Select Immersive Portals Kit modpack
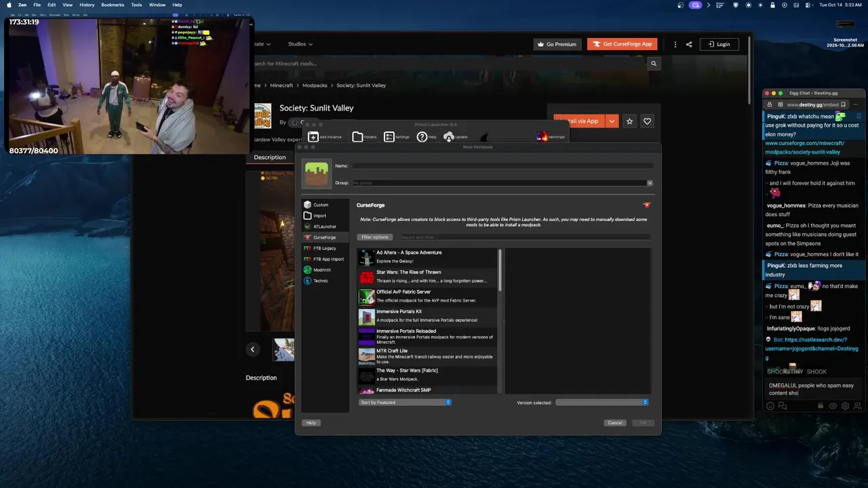 pos(427,316)
